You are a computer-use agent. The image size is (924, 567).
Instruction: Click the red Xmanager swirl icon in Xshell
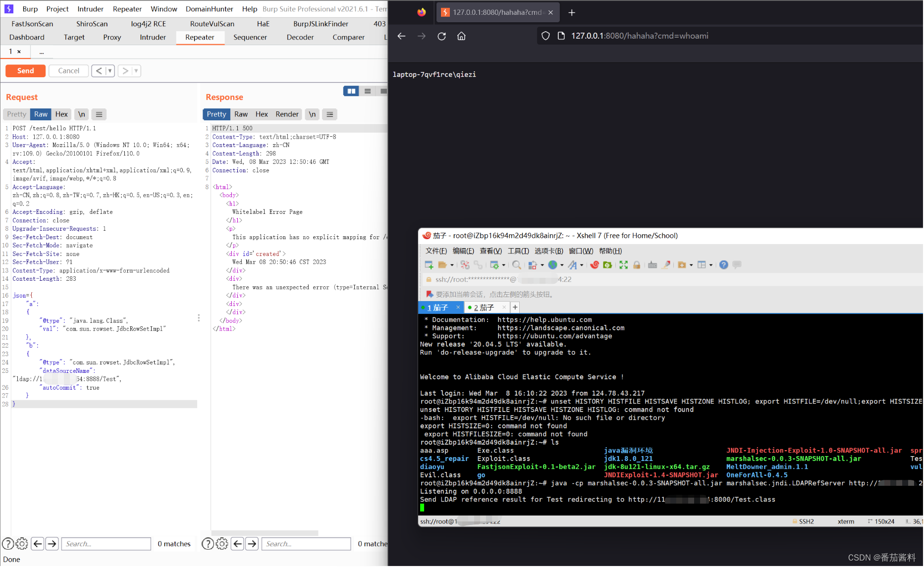pos(595,265)
